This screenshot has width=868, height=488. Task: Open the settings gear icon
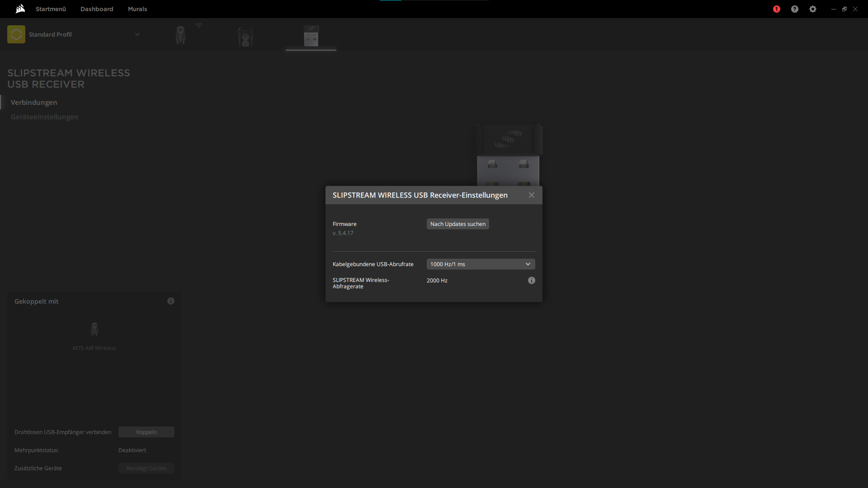[x=813, y=9]
